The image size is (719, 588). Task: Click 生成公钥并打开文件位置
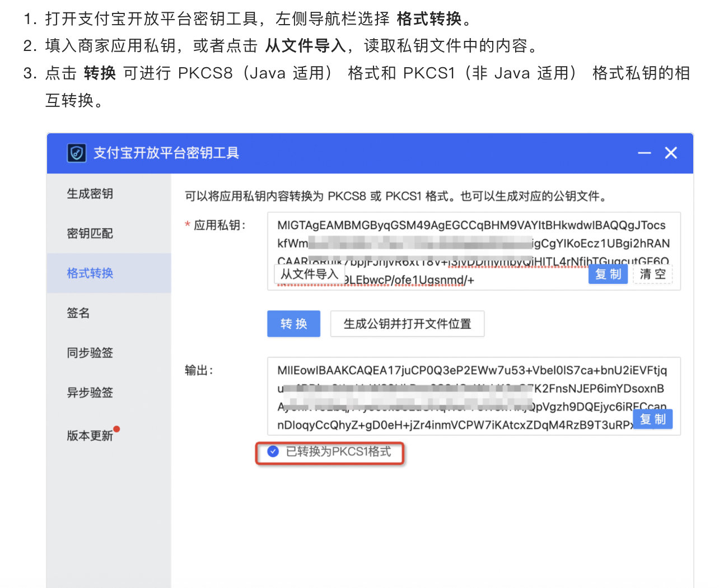(x=407, y=324)
